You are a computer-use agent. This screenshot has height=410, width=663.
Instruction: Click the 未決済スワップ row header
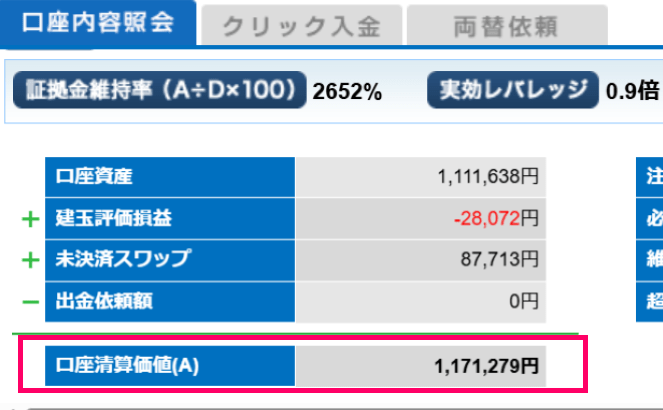(x=170, y=260)
